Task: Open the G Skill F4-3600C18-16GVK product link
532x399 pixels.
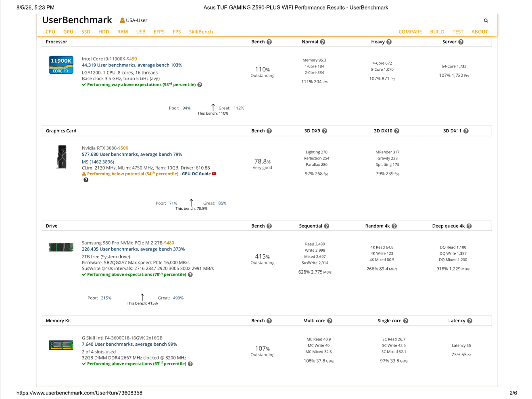Action: click(122, 338)
